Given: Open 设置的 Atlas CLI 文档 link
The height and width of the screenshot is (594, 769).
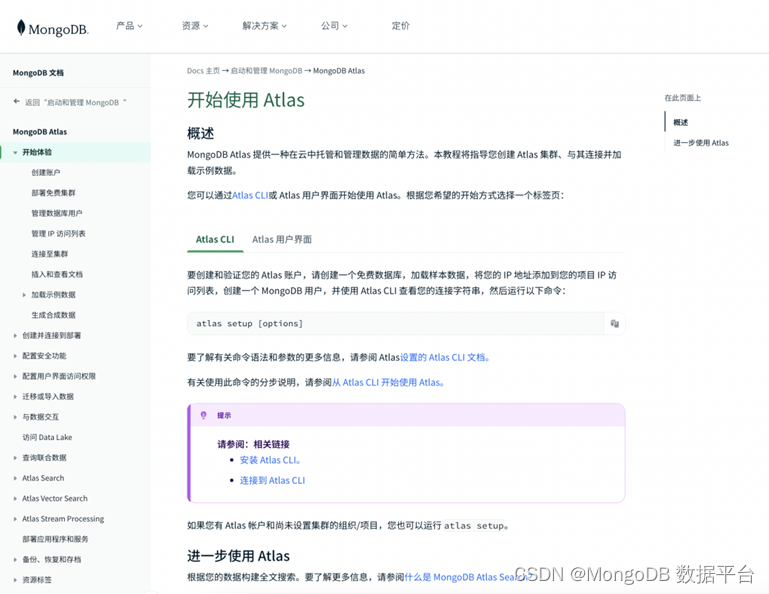Looking at the screenshot, I should click(445, 357).
